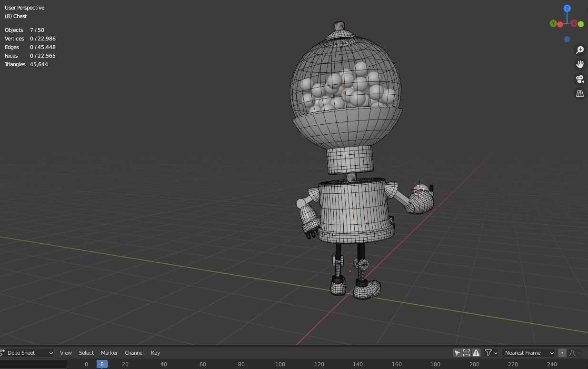Image resolution: width=588 pixels, height=369 pixels.
Task: Click the Objects '7 / 50' statistic
Action: coord(37,30)
